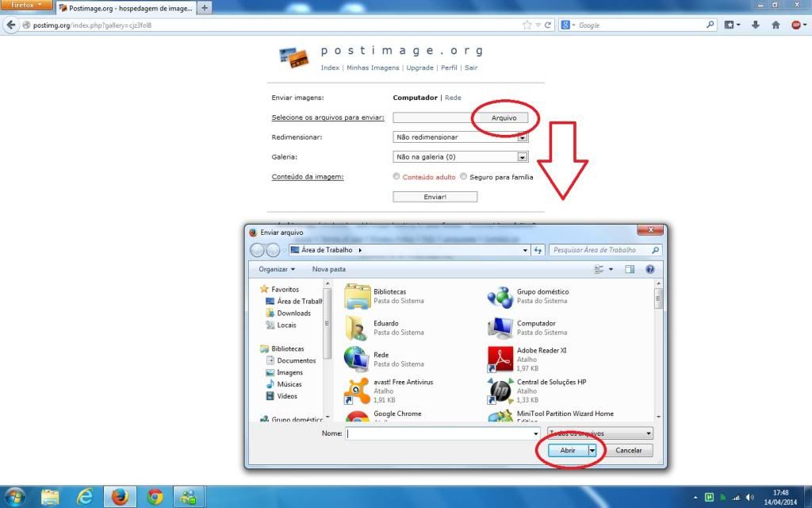The width and height of the screenshot is (812, 508).
Task: Open Upgrade link in site menu
Action: [x=419, y=67]
